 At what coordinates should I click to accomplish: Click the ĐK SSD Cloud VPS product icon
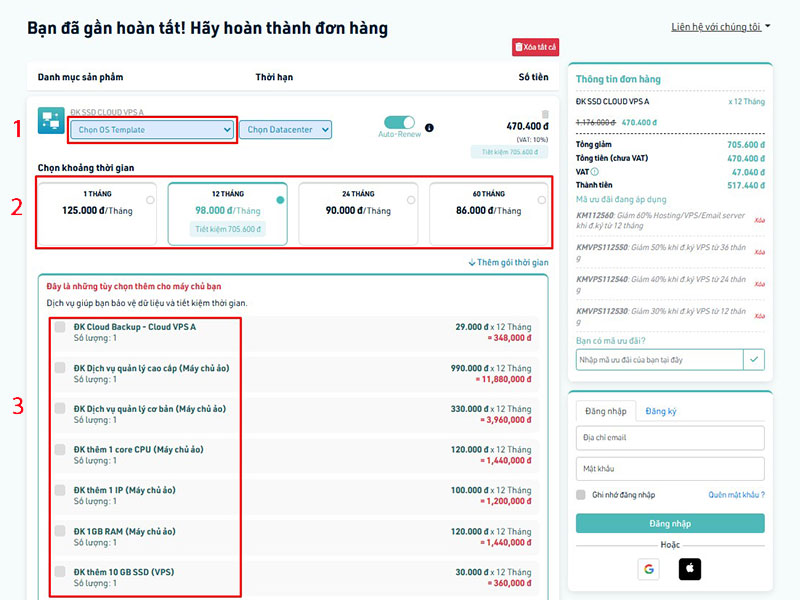point(50,121)
